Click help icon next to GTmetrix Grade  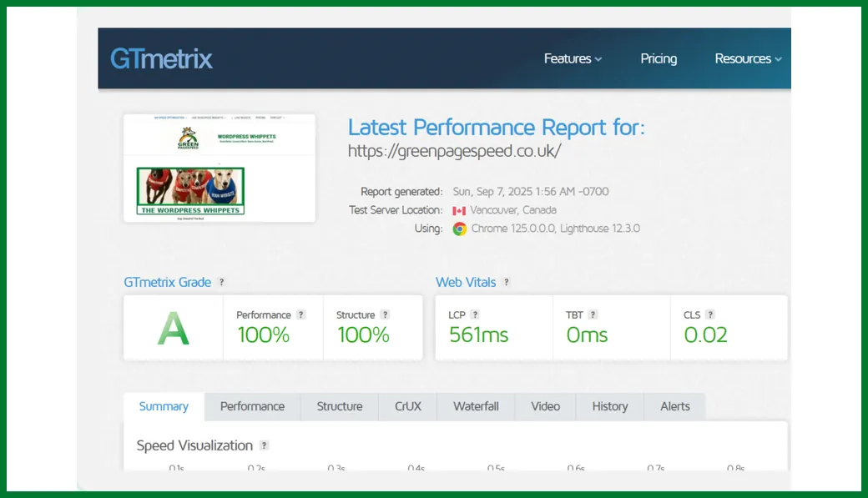click(221, 282)
